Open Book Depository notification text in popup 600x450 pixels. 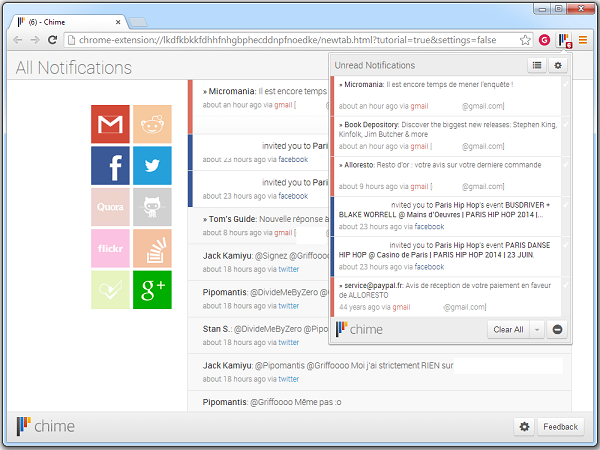[447, 129]
